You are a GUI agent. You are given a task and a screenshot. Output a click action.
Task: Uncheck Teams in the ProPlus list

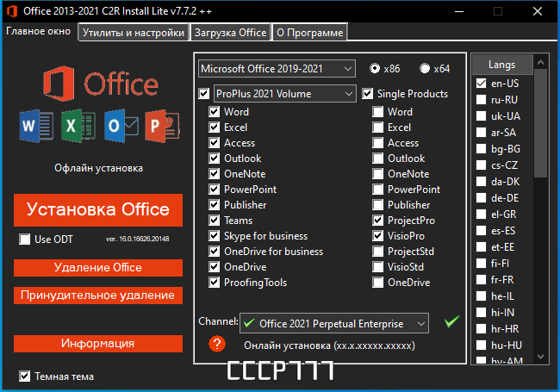(215, 221)
